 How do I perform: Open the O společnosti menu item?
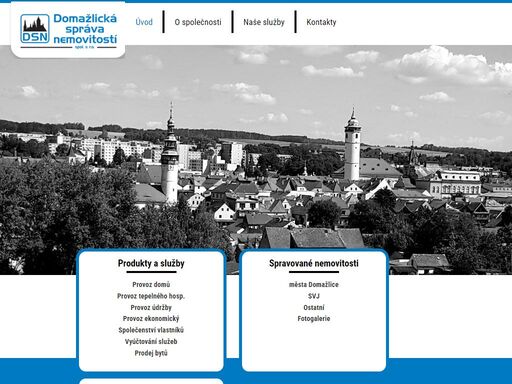pos(198,22)
